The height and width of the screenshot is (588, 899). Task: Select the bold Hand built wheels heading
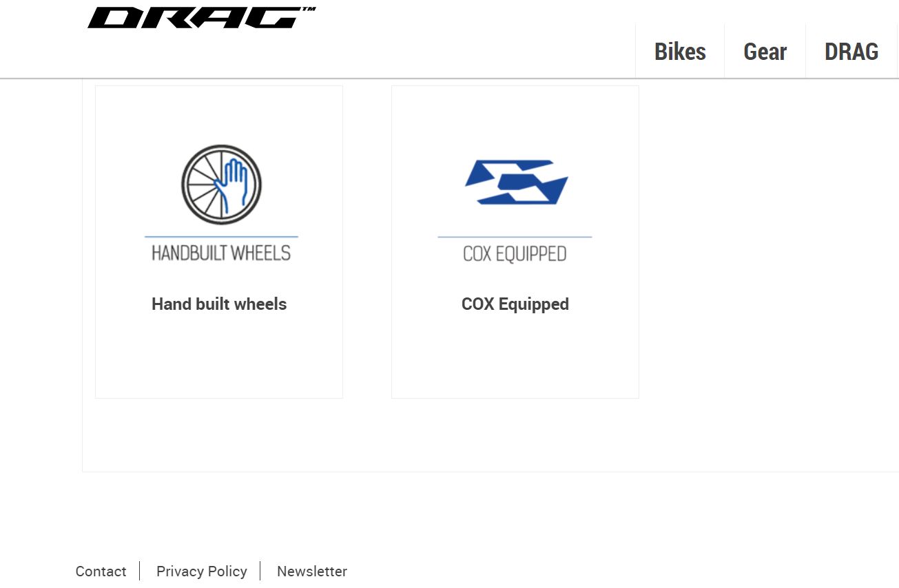pyautogui.click(x=219, y=304)
